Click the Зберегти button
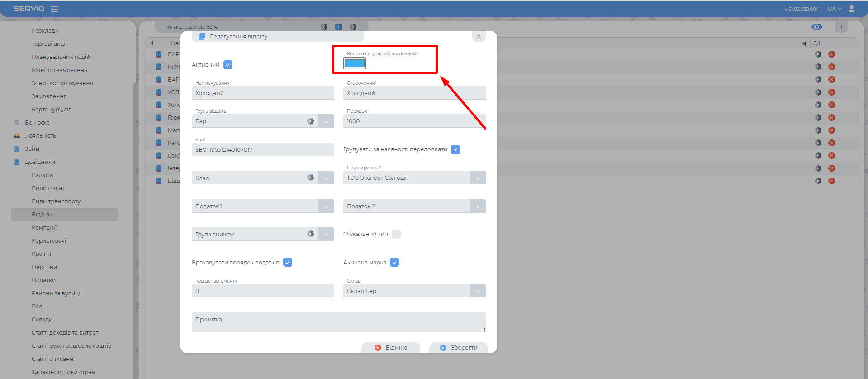 click(459, 348)
